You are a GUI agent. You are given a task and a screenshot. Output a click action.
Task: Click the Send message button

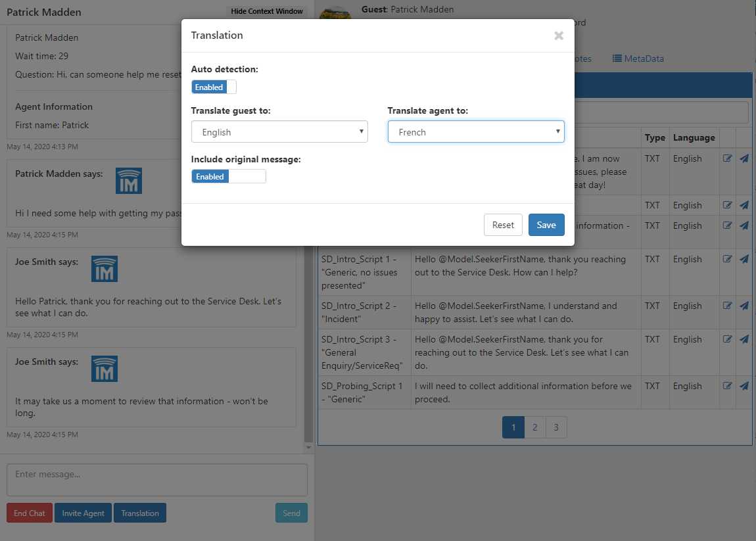[x=291, y=513]
